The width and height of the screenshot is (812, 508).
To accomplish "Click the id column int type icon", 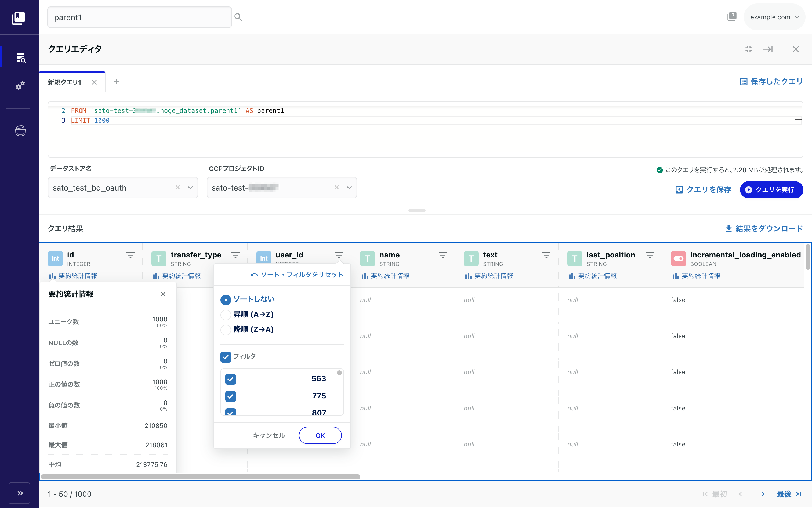I will point(55,258).
